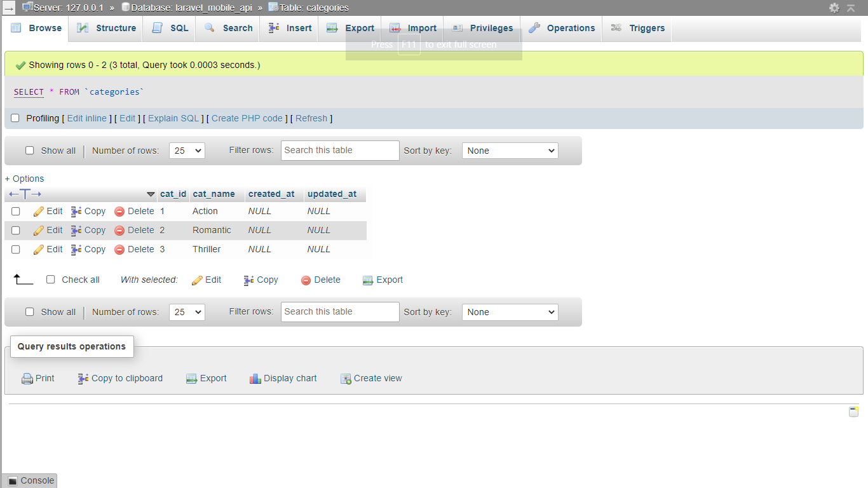
Task: Sort by the cat_id column header
Action: coord(173,194)
